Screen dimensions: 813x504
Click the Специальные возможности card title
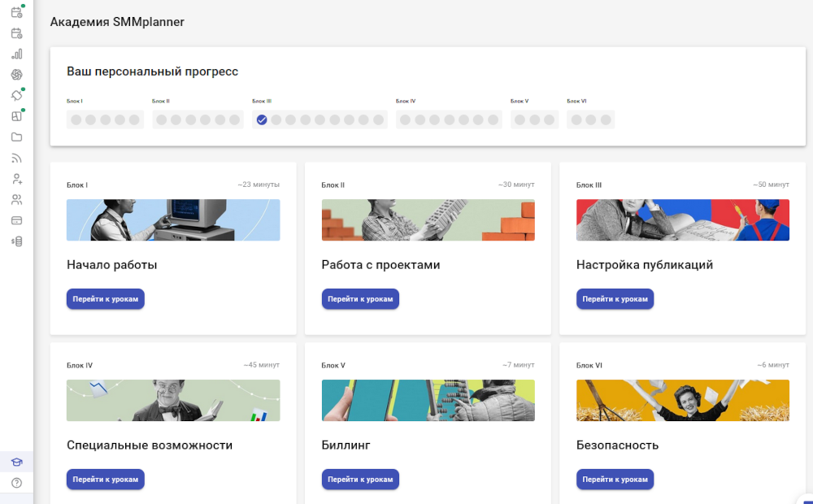click(x=150, y=445)
